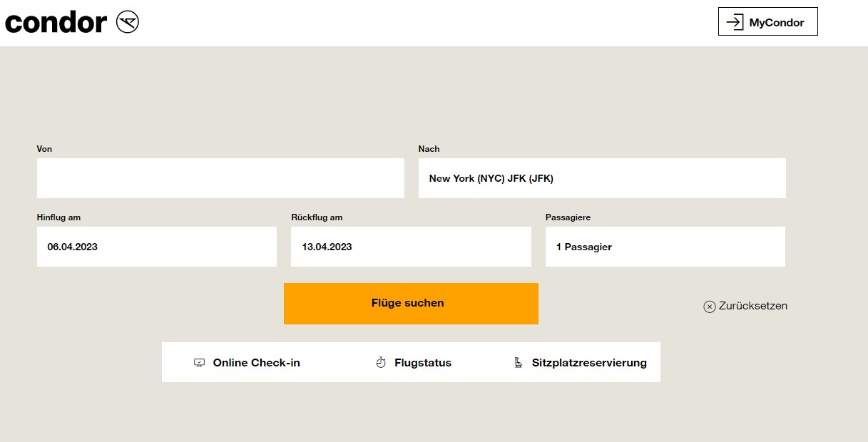Select the Online Check-in monitor icon

click(x=198, y=362)
